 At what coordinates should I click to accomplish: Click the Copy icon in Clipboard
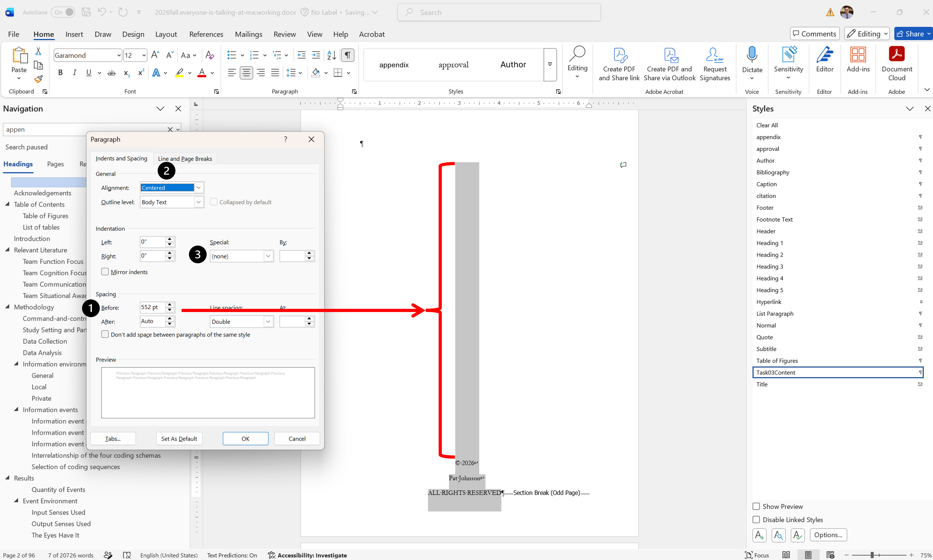point(38,65)
